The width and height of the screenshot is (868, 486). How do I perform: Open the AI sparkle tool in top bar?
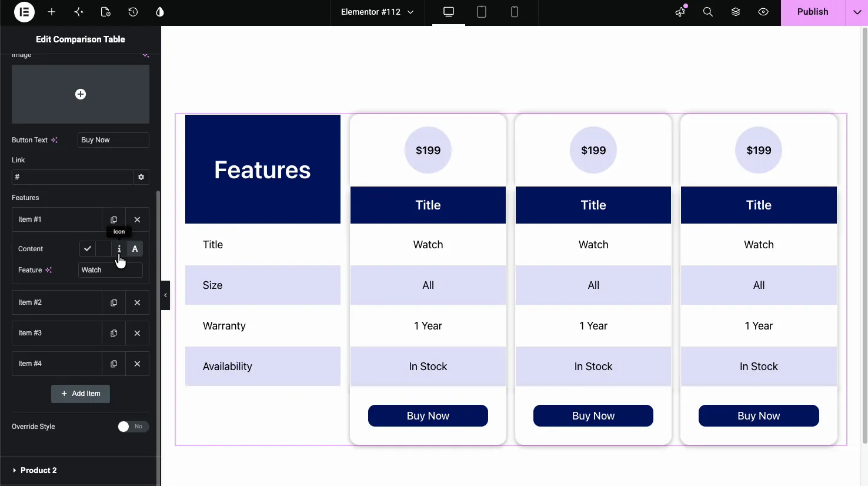pyautogui.click(x=79, y=12)
